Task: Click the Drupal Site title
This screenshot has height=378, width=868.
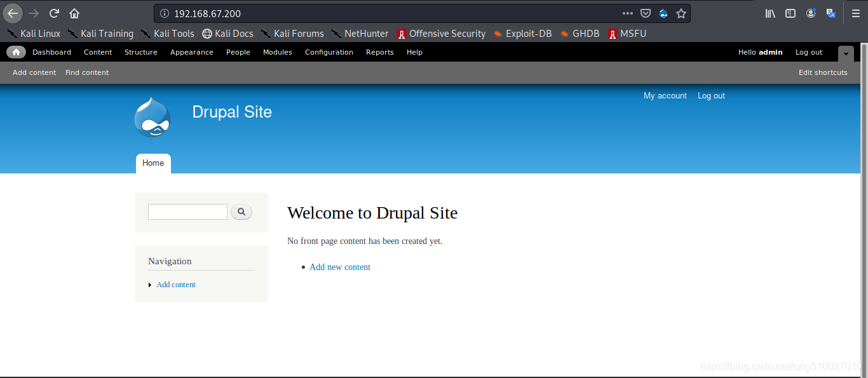Action: [x=232, y=112]
